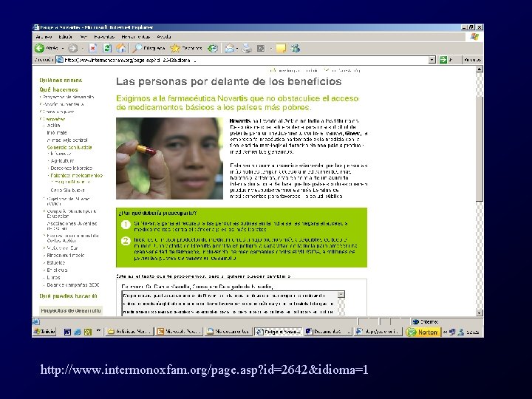Image resolution: width=532 pixels, height=399 pixels.
Task: Open the Mail dropdown arrow
Action: click(x=237, y=49)
